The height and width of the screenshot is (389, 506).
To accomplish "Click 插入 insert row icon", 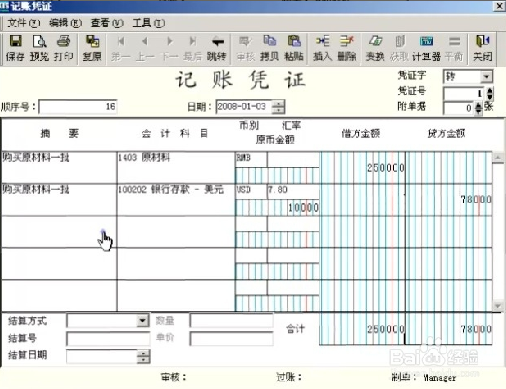I will 322,41.
